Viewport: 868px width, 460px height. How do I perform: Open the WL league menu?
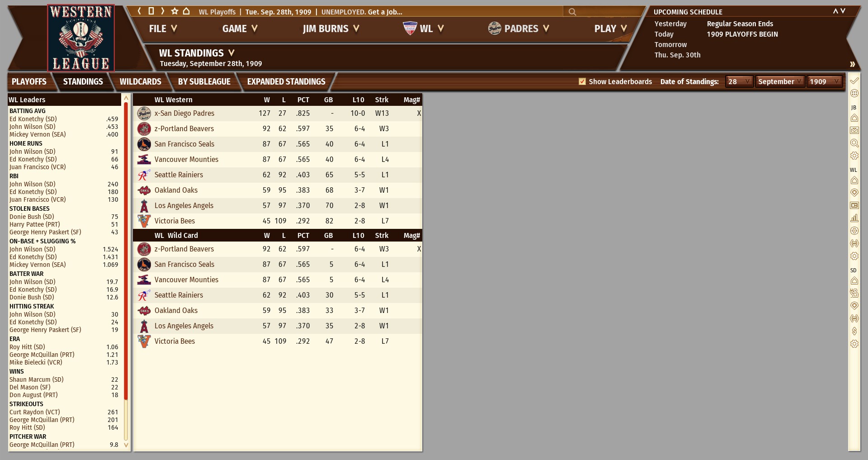[x=424, y=28]
